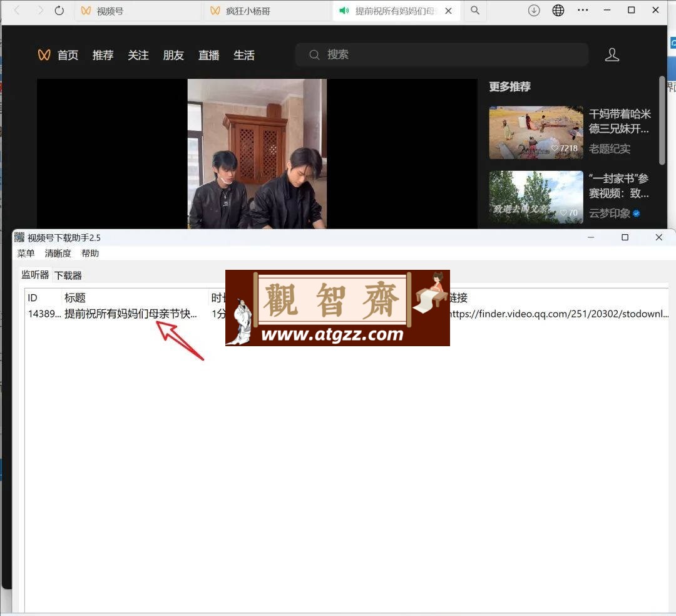
Task: Open the 直播 navigation link
Action: (x=208, y=55)
